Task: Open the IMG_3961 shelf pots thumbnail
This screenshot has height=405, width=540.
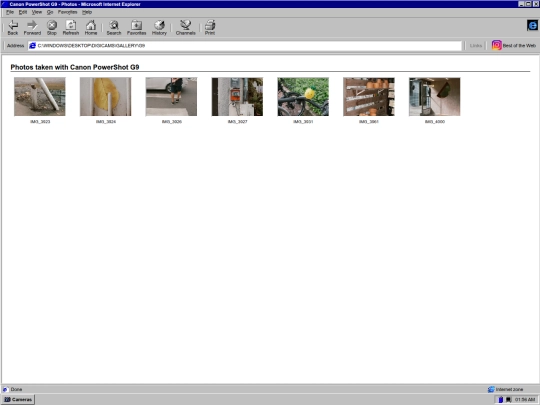Action: coord(369,97)
